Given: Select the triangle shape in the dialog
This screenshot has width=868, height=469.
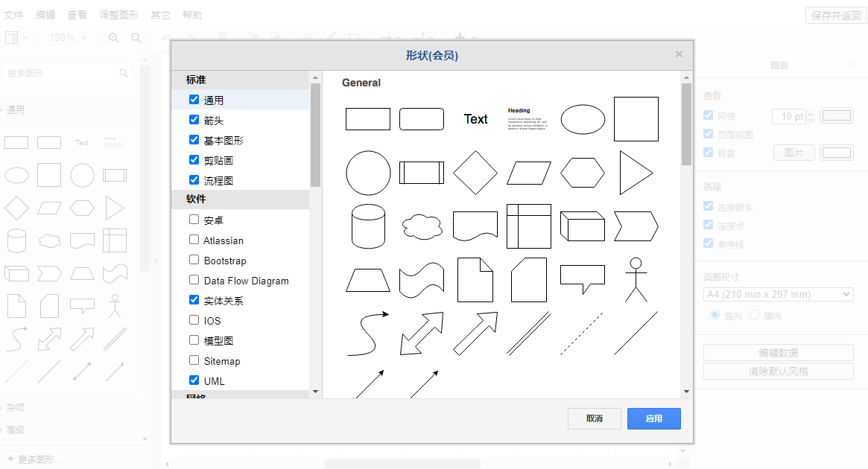Looking at the screenshot, I should tap(636, 173).
